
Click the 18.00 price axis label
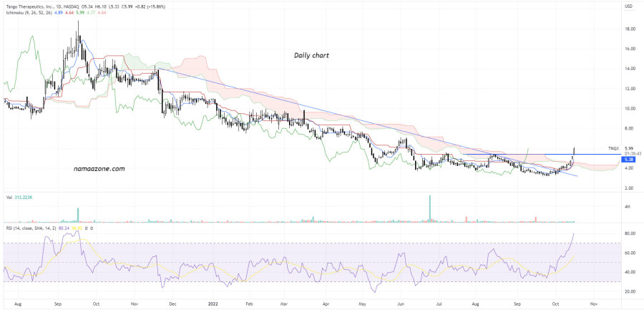tap(630, 29)
